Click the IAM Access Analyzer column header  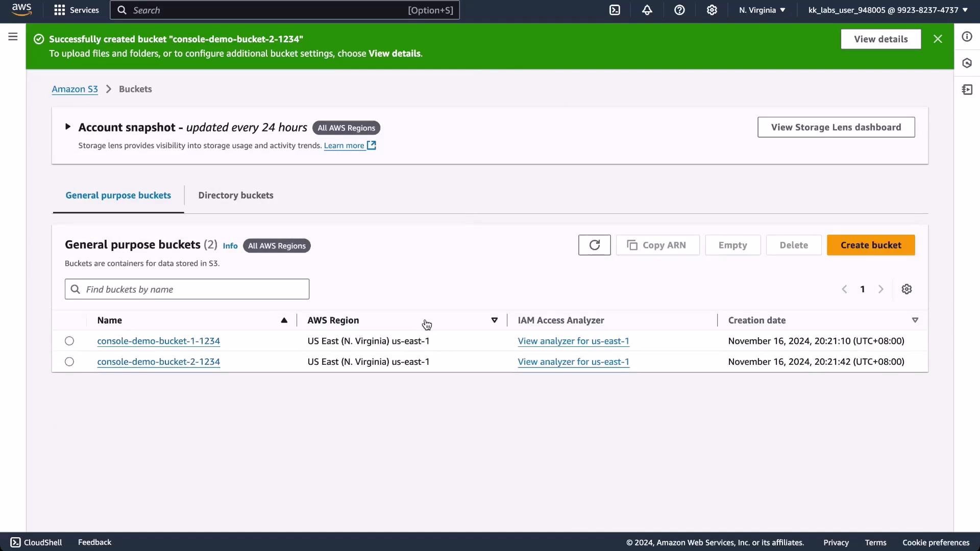point(560,320)
